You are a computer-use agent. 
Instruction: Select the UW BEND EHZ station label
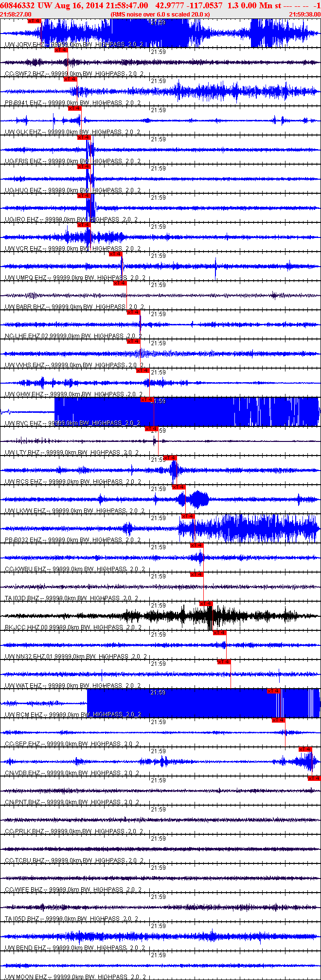coord(75,947)
